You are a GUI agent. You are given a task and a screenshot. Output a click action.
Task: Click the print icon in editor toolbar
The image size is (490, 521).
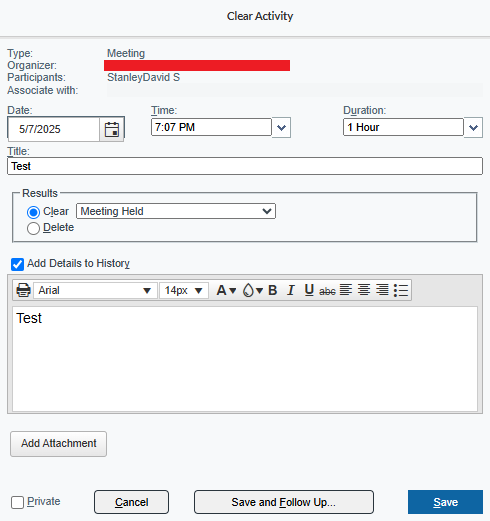23,290
